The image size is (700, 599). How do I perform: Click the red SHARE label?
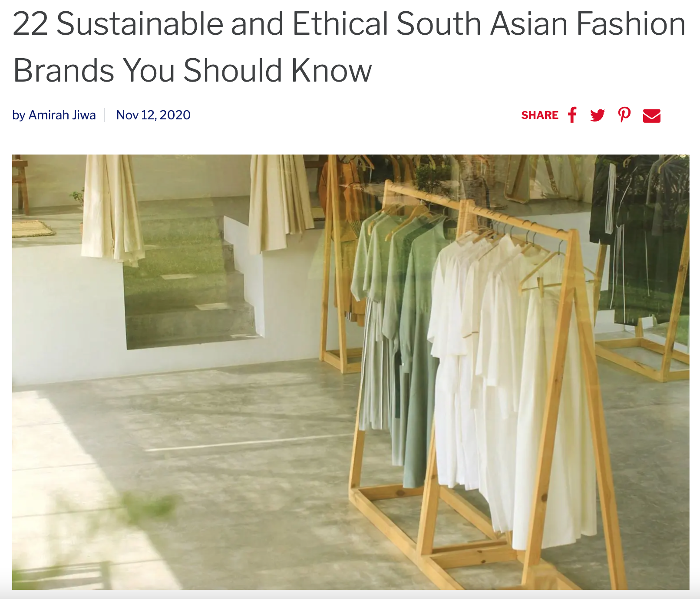540,115
